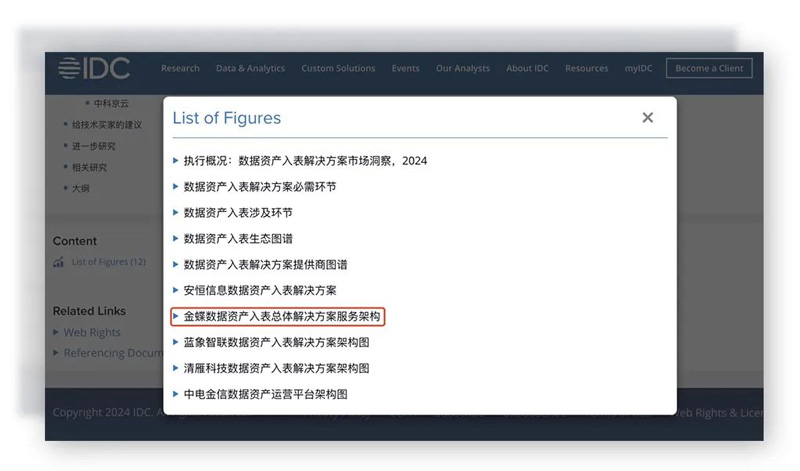800x471 pixels.
Task: Open the Data & Analytics menu
Action: tap(250, 69)
